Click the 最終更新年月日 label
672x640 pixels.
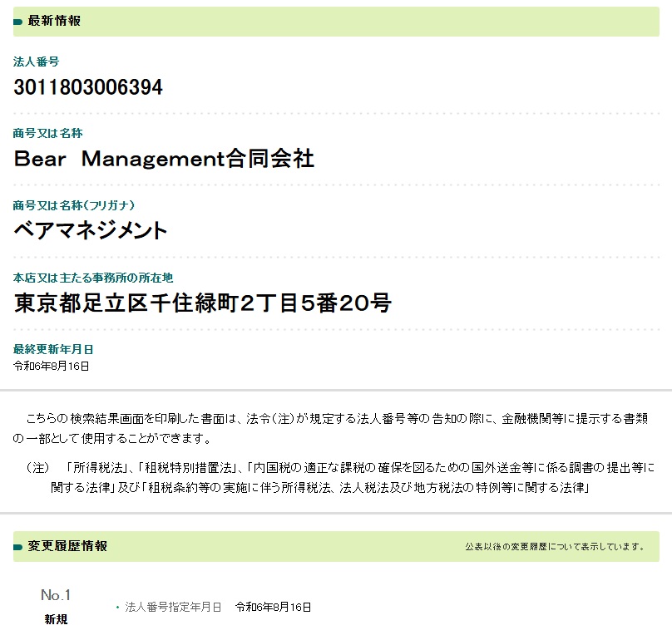point(53,349)
